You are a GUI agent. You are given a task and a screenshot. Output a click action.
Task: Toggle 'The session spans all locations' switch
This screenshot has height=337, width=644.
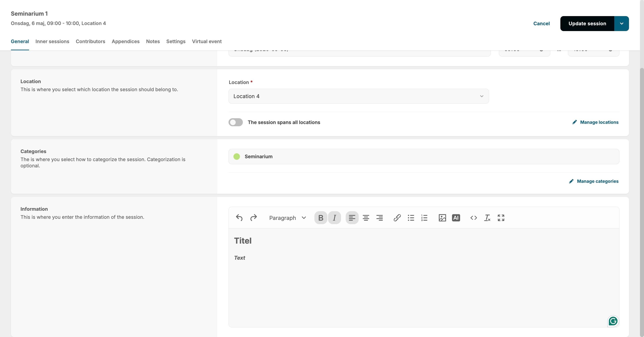click(235, 122)
